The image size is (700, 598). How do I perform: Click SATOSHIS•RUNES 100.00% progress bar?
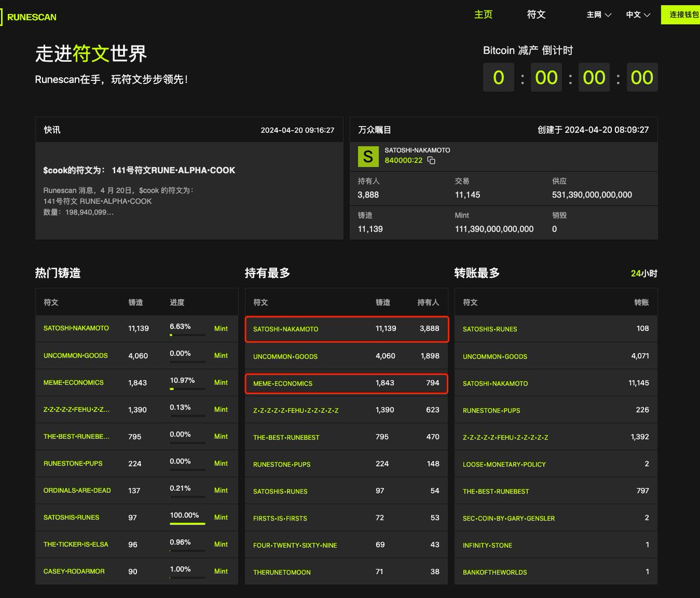point(187,523)
